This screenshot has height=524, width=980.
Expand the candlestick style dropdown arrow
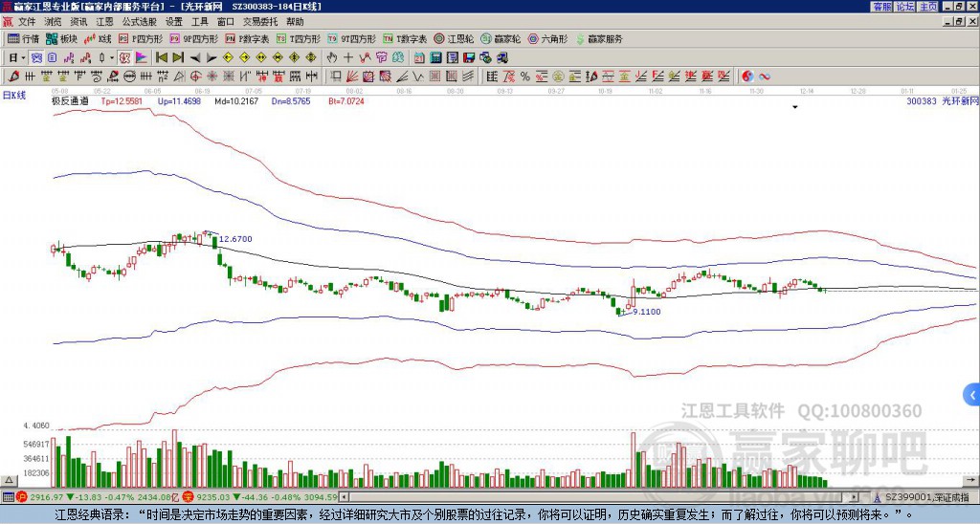[x=112, y=58]
